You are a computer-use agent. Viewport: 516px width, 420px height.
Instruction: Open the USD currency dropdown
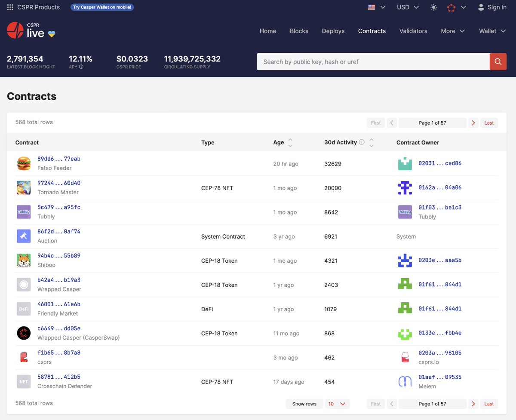(x=408, y=7)
